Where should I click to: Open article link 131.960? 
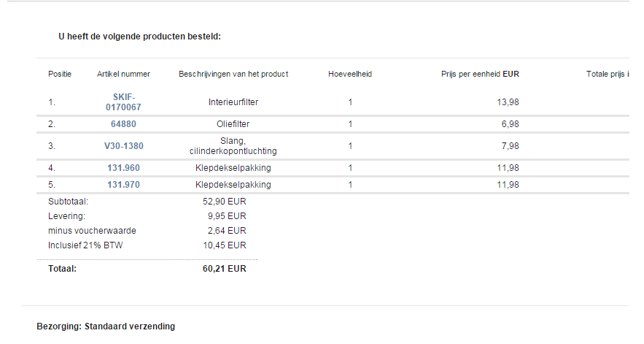point(123,168)
